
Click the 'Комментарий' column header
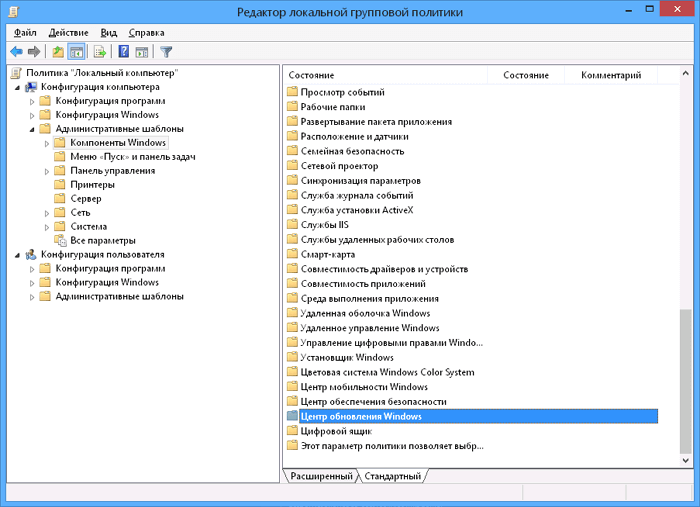[x=610, y=76]
